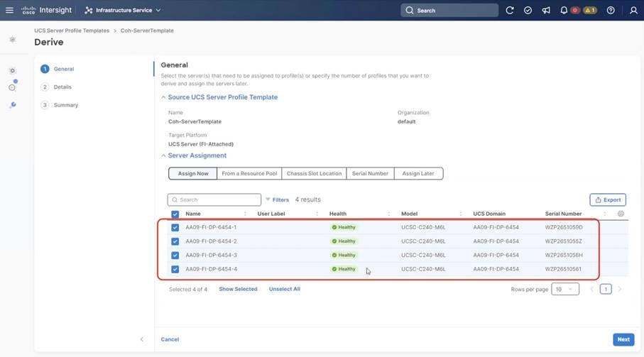Screen dimensions: 644x357
Task: Click Model cell in AA09-FI-DP-6454-2 row
Action: click(x=423, y=241)
